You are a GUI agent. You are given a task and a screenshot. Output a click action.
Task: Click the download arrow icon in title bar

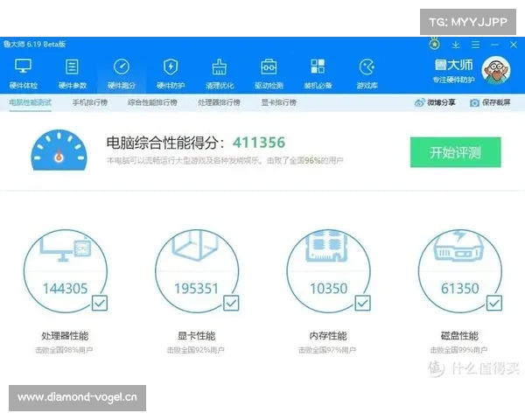click(455, 45)
